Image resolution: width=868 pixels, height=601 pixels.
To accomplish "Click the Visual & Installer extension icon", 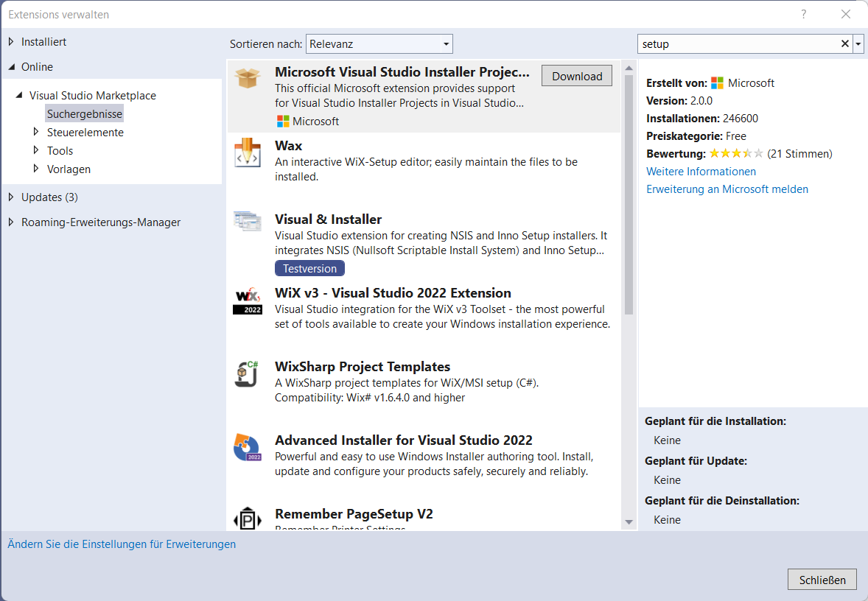I will point(248,222).
